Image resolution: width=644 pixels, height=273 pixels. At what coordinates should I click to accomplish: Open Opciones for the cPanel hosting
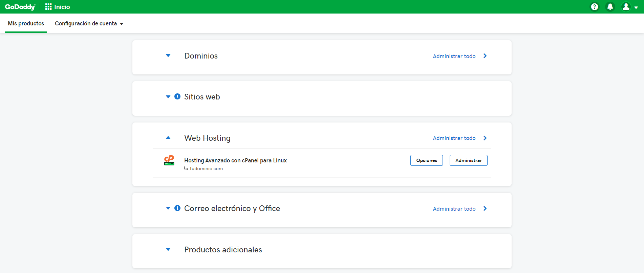pos(426,160)
